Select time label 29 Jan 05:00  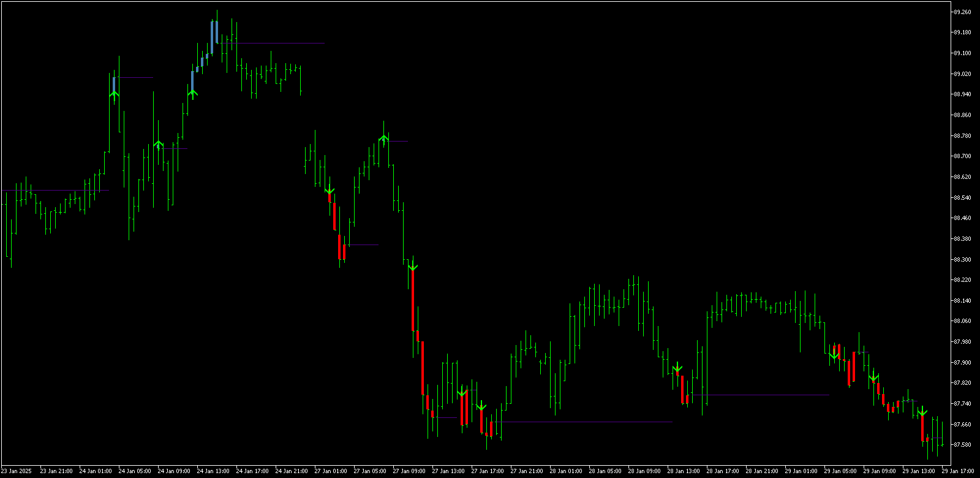pos(840,471)
